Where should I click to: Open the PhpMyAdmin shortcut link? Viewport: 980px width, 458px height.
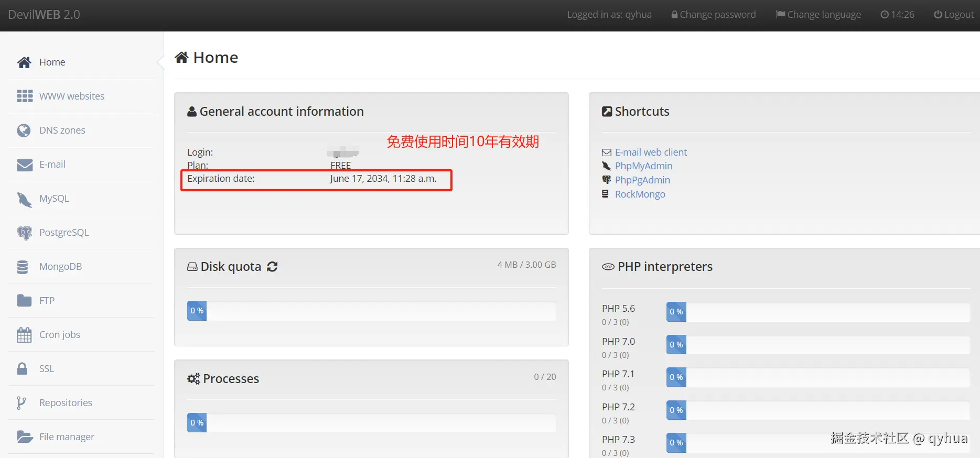coord(643,166)
